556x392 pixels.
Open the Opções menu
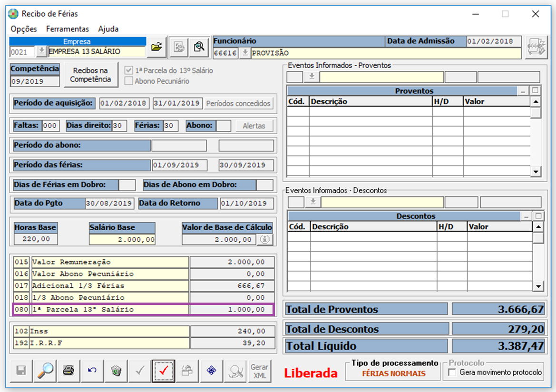click(24, 29)
